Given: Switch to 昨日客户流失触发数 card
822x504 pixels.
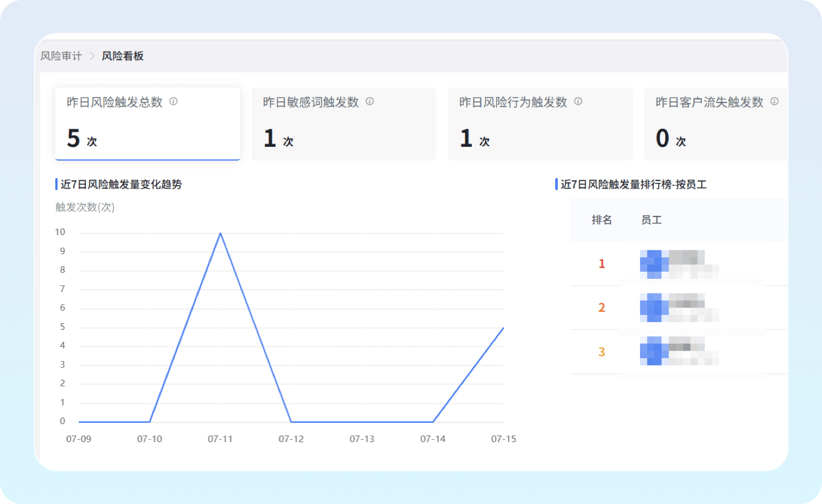Looking at the screenshot, I should pos(715,124).
